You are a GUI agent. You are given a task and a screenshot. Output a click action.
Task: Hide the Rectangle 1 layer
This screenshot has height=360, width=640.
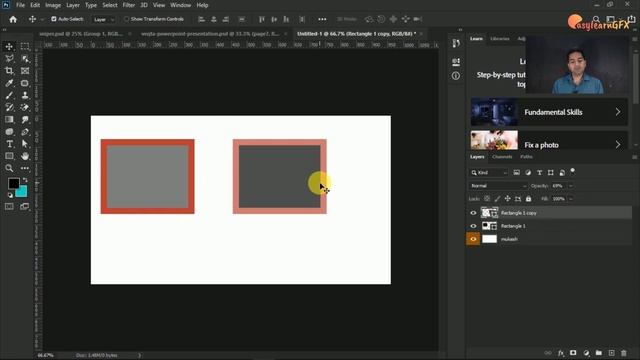[473, 226]
